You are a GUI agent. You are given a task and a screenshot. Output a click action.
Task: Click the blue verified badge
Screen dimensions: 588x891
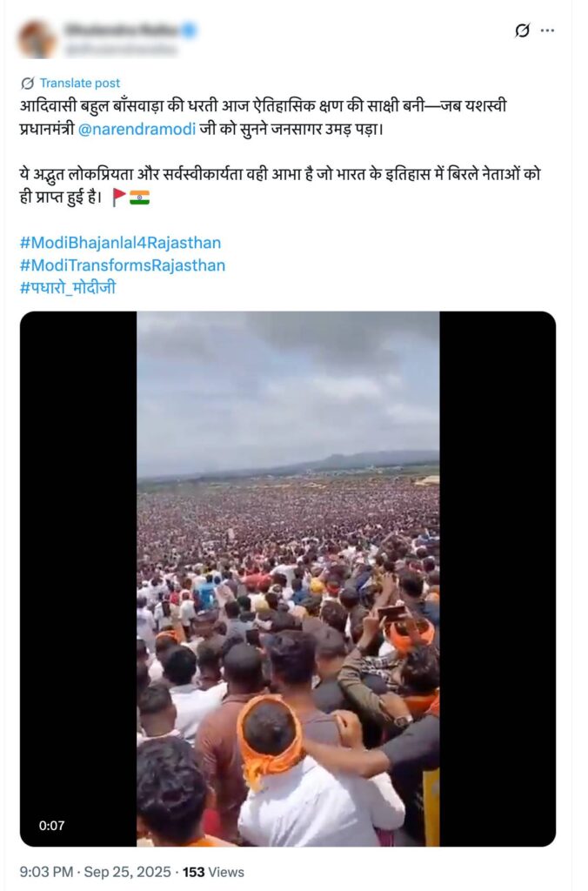tap(189, 30)
